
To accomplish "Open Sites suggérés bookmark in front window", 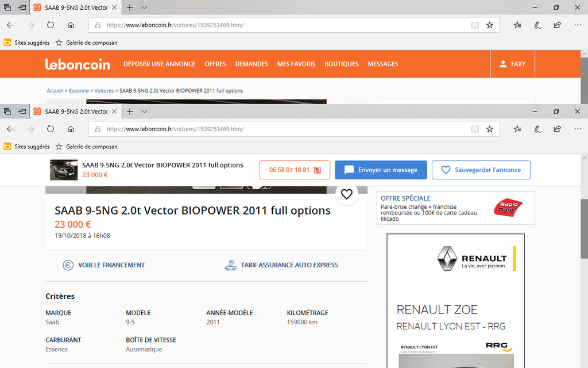I will pyautogui.click(x=26, y=147).
